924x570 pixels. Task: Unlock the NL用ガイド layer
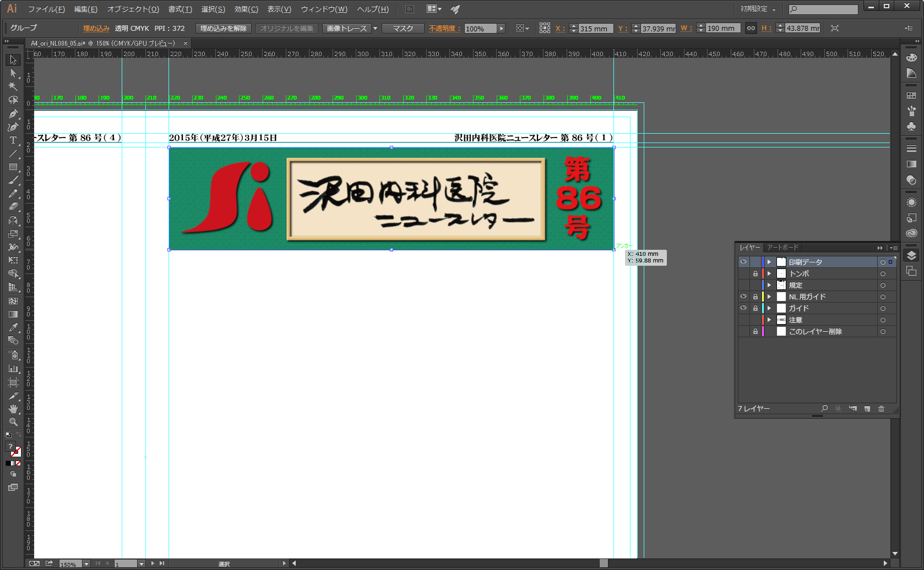(755, 297)
